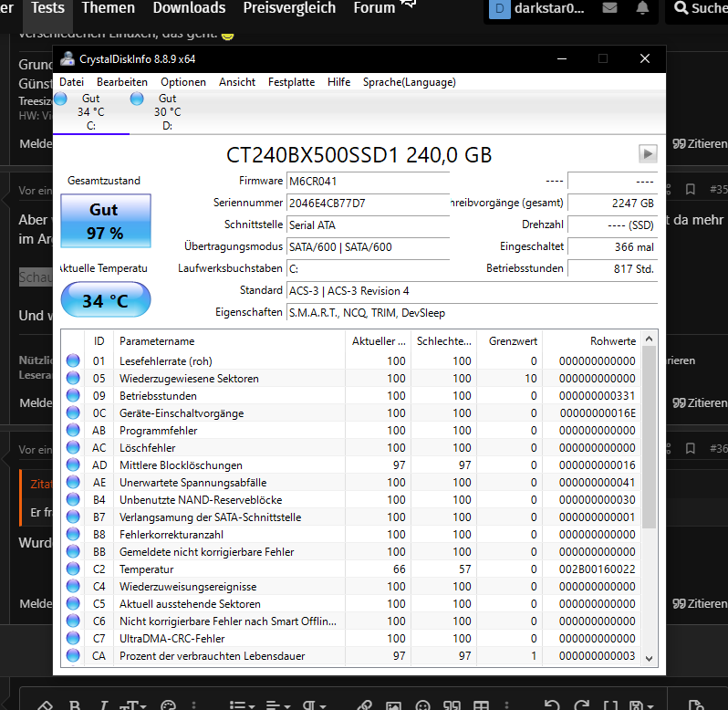Click status circle for UltraDMA-CRC-Fehler row
This screenshot has height=710, width=728.
point(73,638)
